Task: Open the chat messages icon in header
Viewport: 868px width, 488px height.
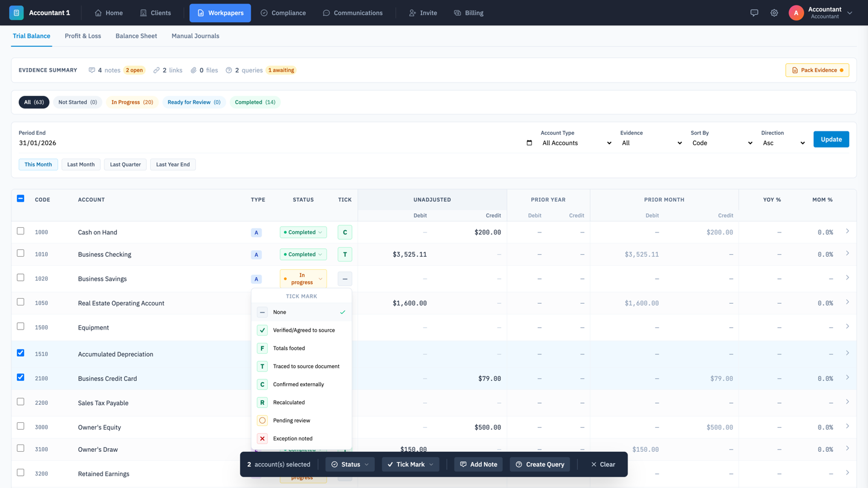Action: [x=754, y=13]
